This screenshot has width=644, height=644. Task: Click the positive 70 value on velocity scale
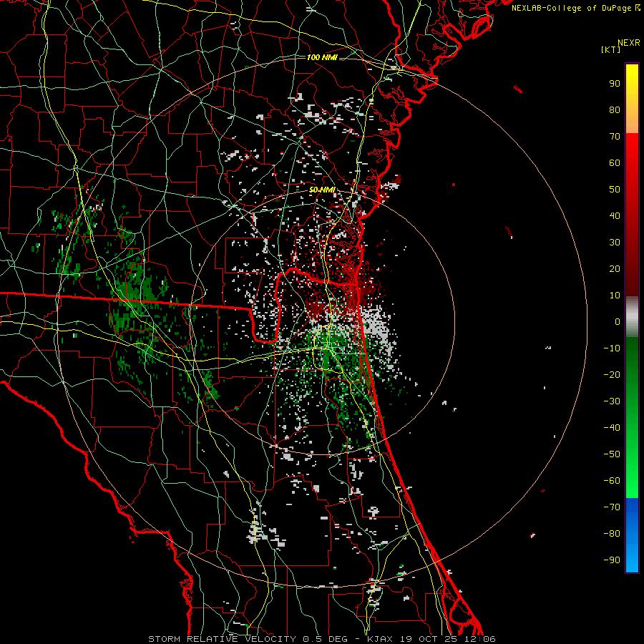tap(615, 137)
